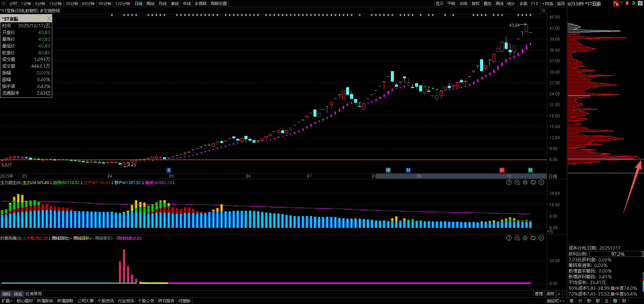Click the red-orange play flag icon
The width and height of the screenshot is (644, 304).
pyautogui.click(x=628, y=3)
